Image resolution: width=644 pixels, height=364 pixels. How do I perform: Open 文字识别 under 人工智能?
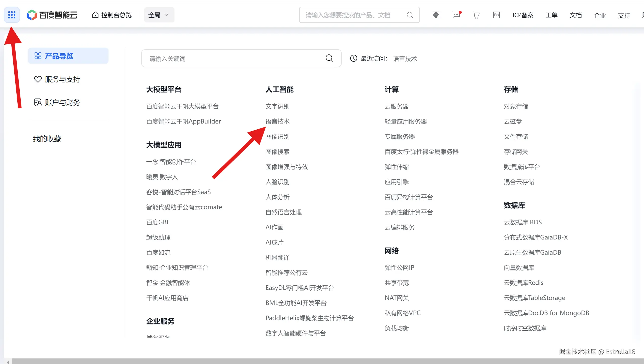tap(277, 106)
